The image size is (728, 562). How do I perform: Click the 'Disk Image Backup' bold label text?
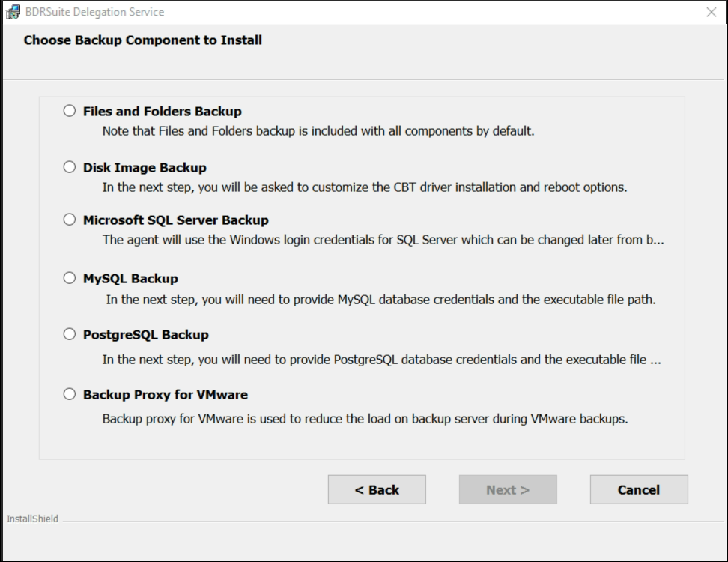click(145, 168)
